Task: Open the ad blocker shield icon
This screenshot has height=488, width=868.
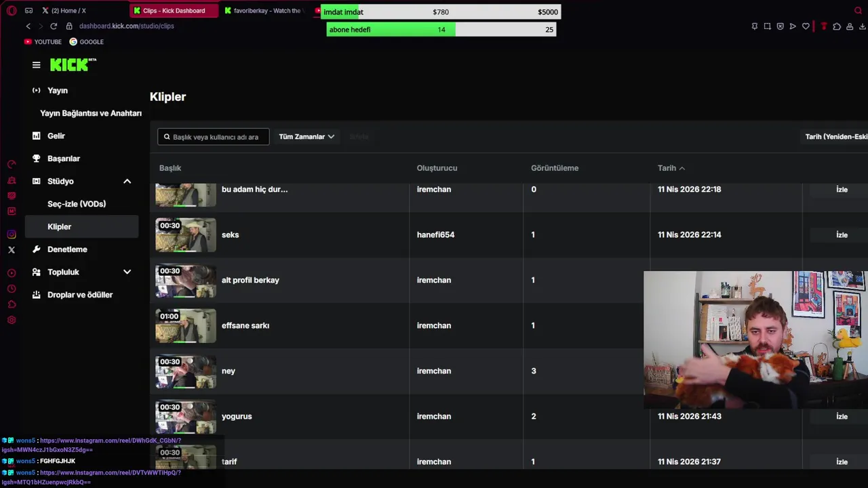Action: coord(781,26)
